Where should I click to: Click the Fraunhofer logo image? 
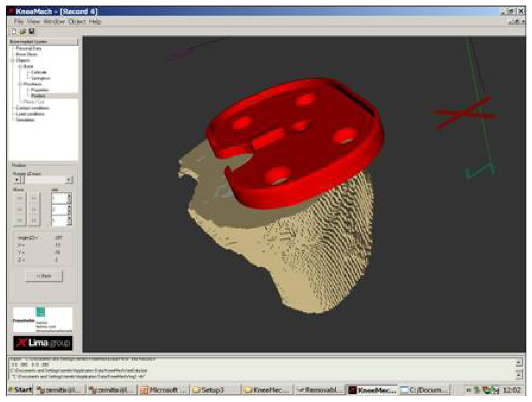43,320
